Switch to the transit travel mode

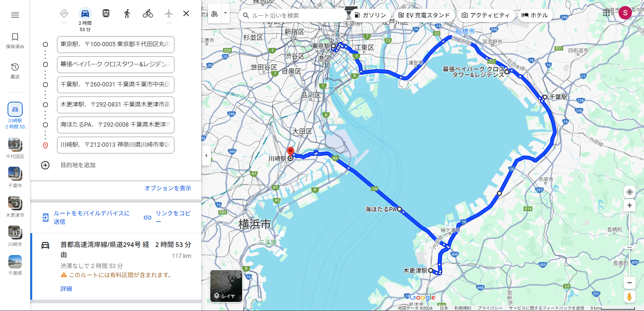tap(106, 13)
